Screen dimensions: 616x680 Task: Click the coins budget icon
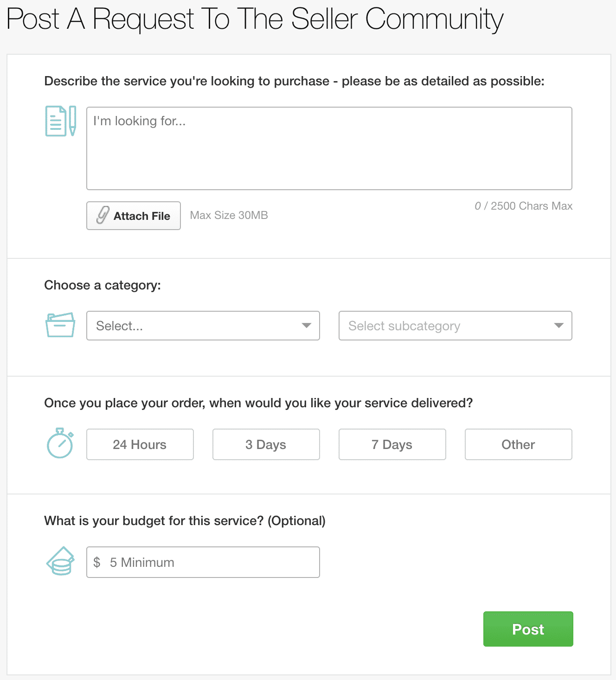[60, 562]
